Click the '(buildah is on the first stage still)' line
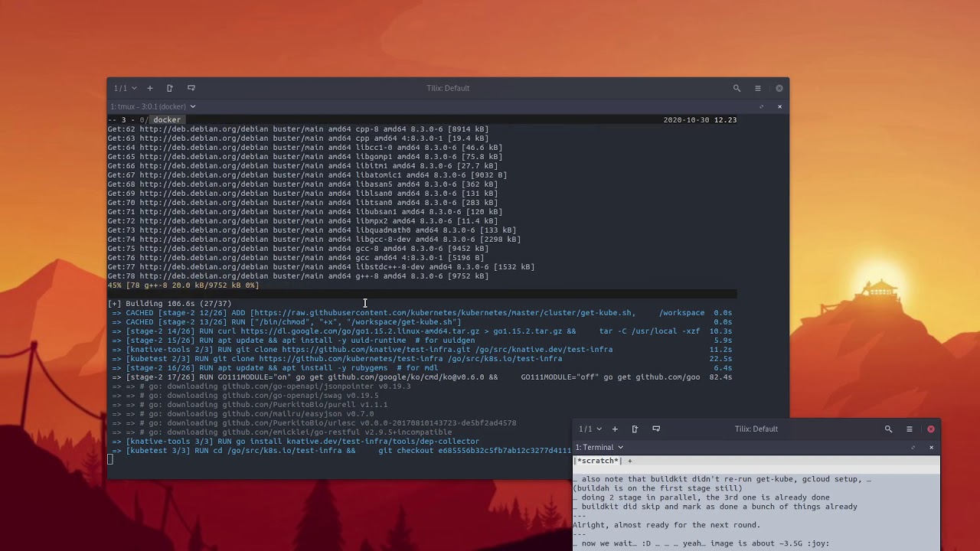 (658, 488)
